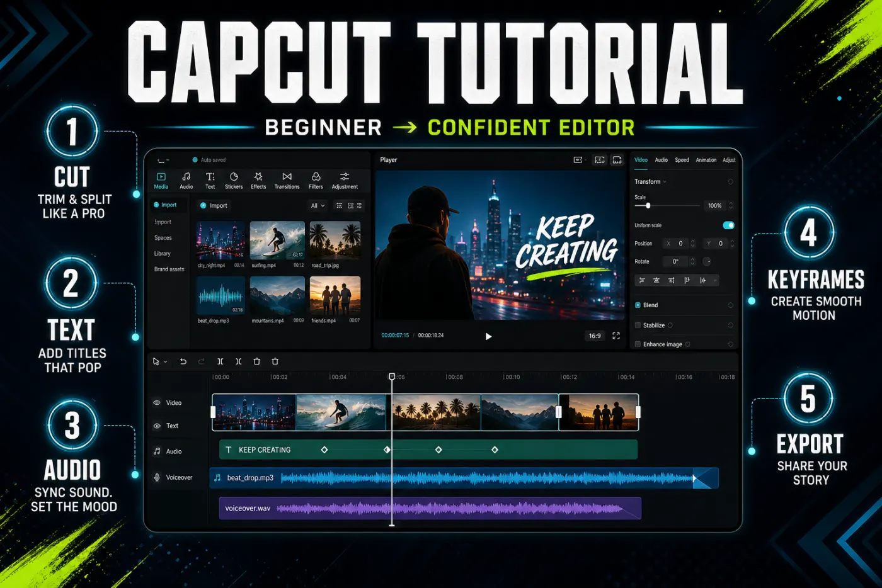Image resolution: width=882 pixels, height=588 pixels.
Task: Select mountains.mp4 thumbnail in the media bin
Action: (277, 295)
